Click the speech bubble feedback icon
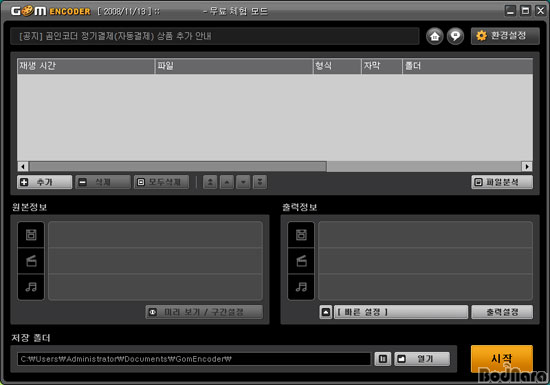Viewport: 550px width, 385px height. point(455,36)
